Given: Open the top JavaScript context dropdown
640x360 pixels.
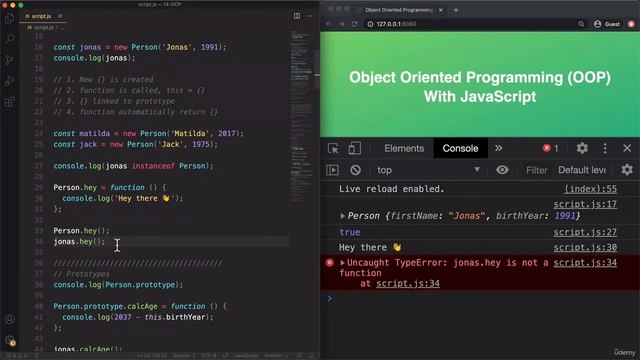Looking at the screenshot, I should tap(429, 170).
